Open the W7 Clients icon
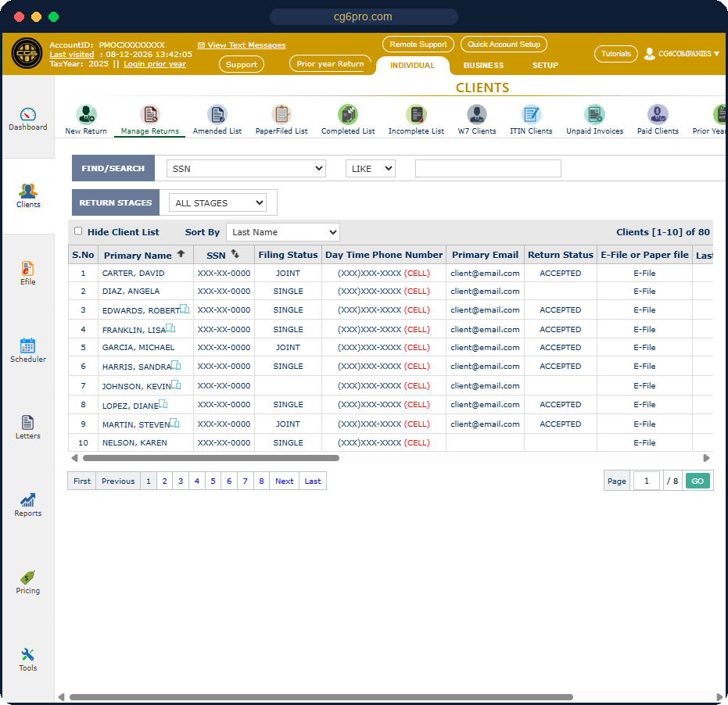This screenshot has height=705, width=728. [x=477, y=114]
